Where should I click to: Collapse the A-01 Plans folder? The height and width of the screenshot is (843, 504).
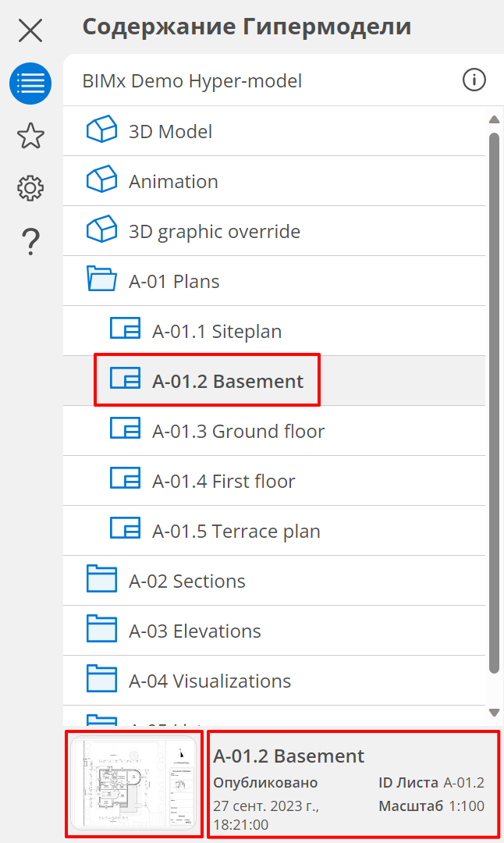click(x=173, y=281)
